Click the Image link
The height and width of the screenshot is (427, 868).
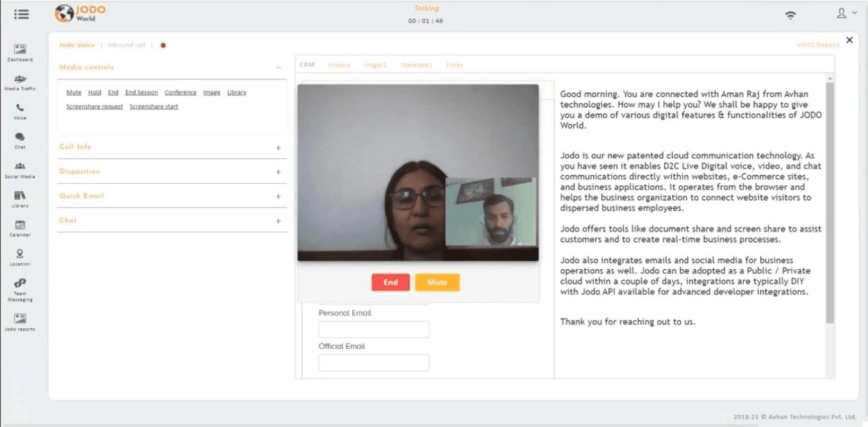pos(212,92)
